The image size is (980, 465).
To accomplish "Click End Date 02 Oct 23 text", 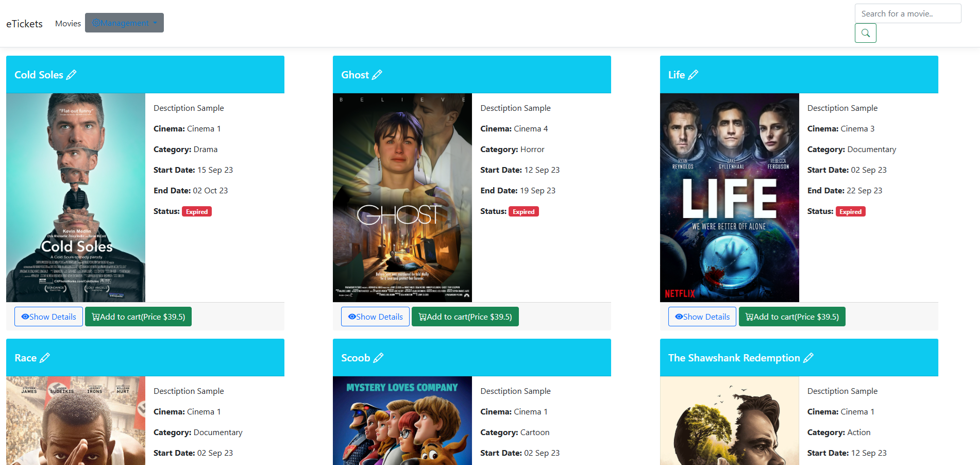I will click(191, 191).
